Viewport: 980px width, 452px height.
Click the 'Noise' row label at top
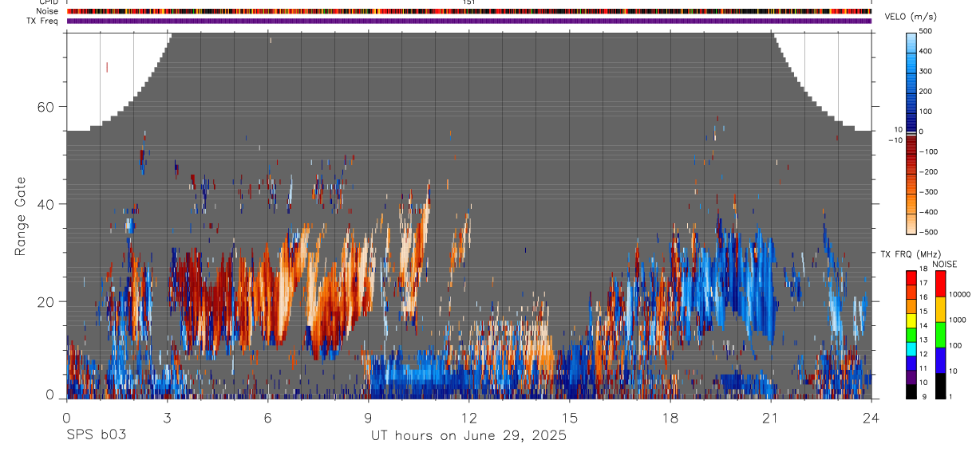(x=49, y=11)
